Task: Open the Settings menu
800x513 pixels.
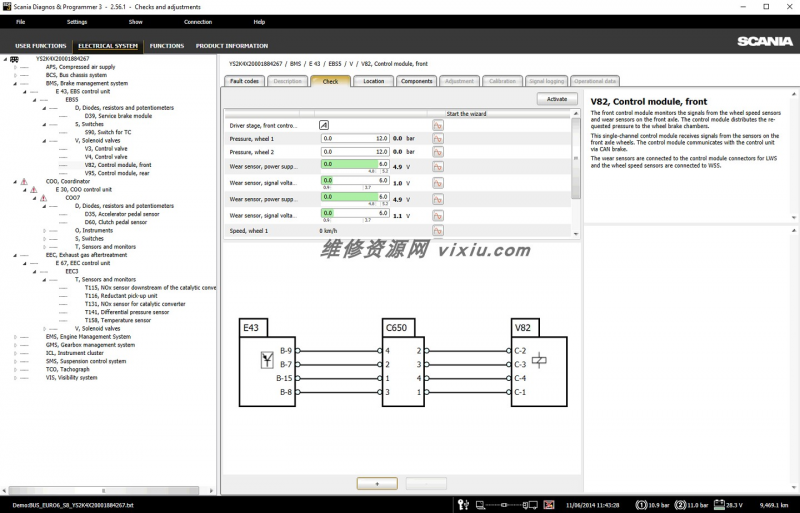Action: tap(77, 22)
